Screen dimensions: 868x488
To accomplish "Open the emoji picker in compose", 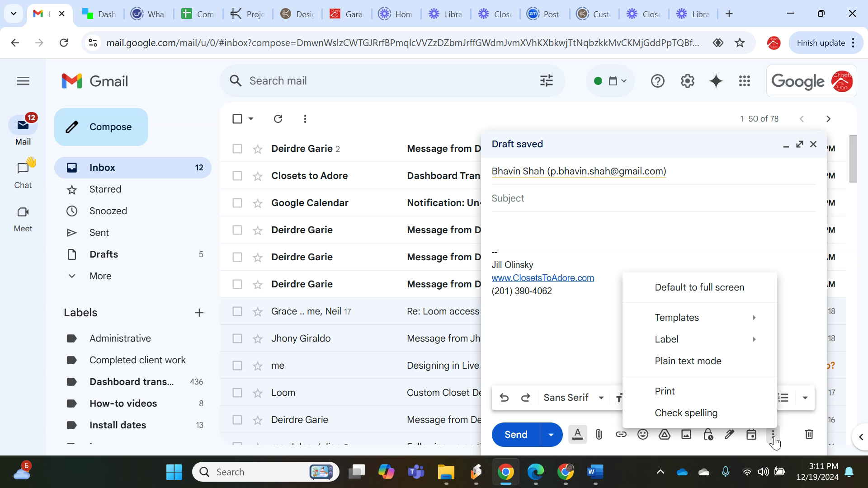I will pyautogui.click(x=642, y=435).
